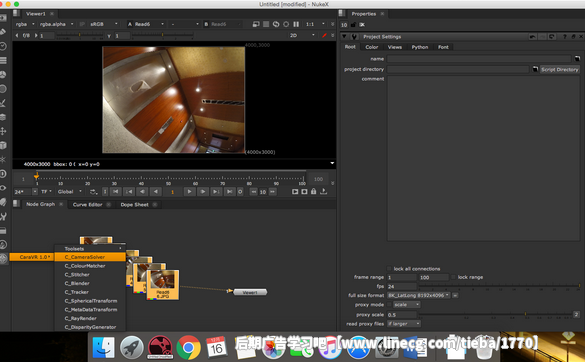
Task: Adjust the proxy scale slider
Action: (x=495, y=315)
